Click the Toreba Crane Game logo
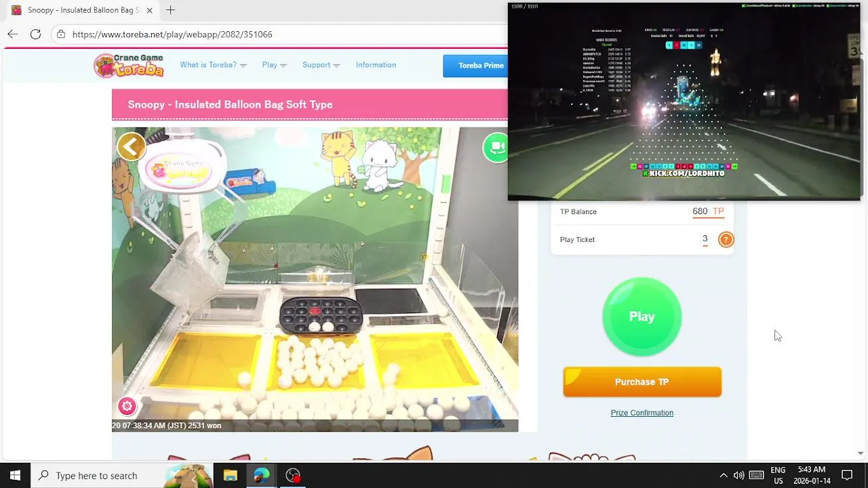Image resolution: width=868 pixels, height=488 pixels. pos(129,65)
